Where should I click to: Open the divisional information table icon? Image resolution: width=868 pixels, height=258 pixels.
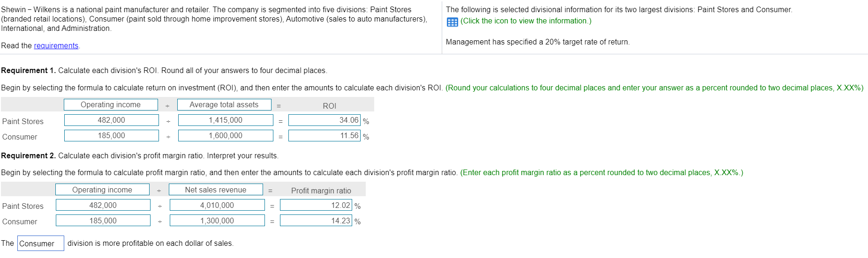pos(452,22)
